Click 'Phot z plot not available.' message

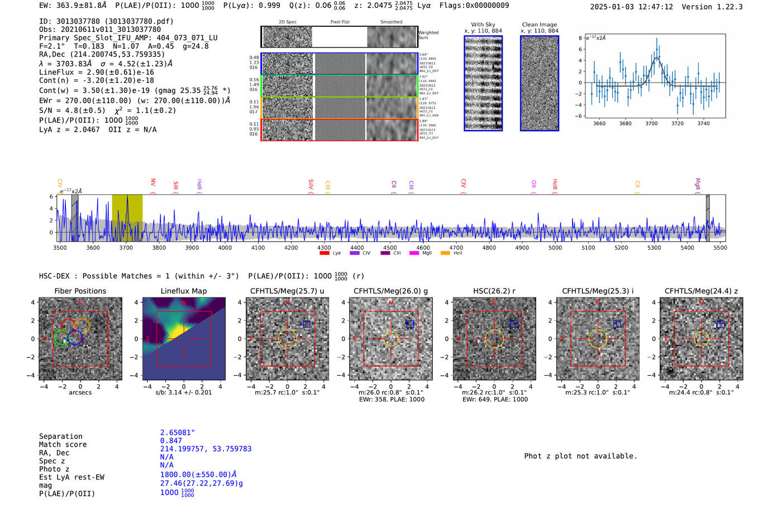point(580,456)
